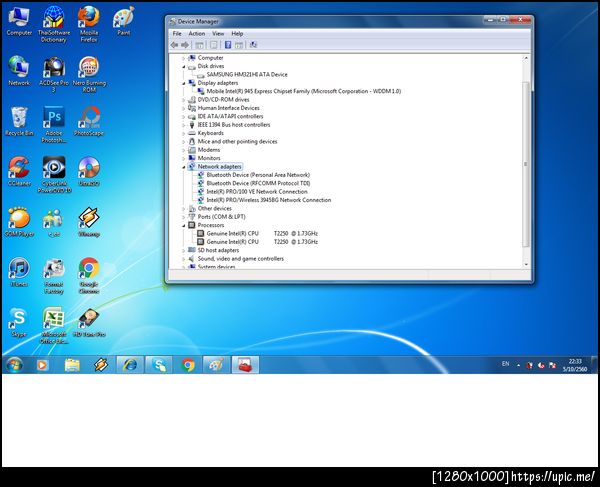The width and height of the screenshot is (600, 487).
Task: Select the Other devices category
Action: tap(215, 209)
